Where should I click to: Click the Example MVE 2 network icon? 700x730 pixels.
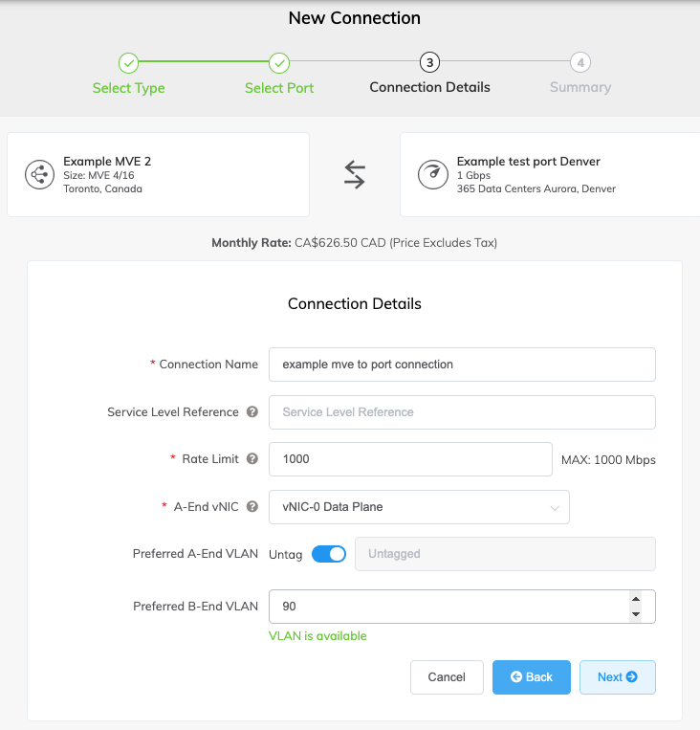[39, 174]
